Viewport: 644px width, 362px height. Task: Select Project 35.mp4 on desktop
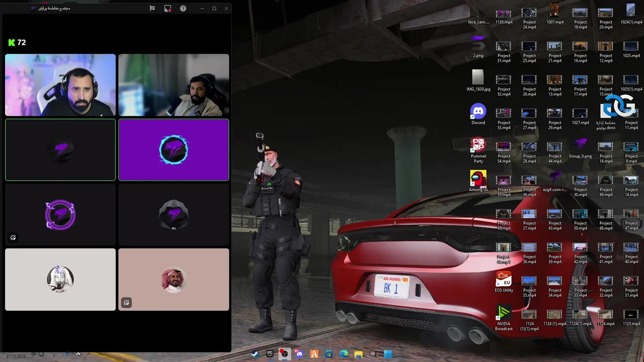529,287
